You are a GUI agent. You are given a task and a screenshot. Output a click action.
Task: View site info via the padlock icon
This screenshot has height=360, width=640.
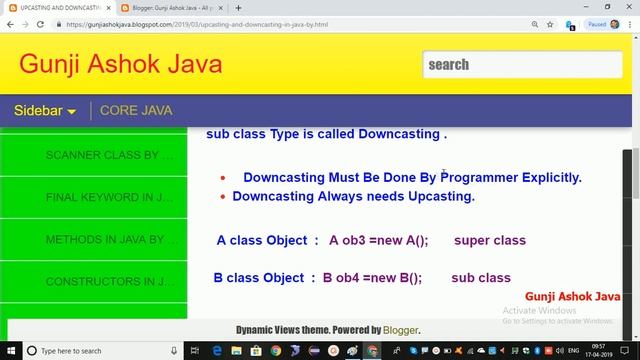tap(59, 24)
